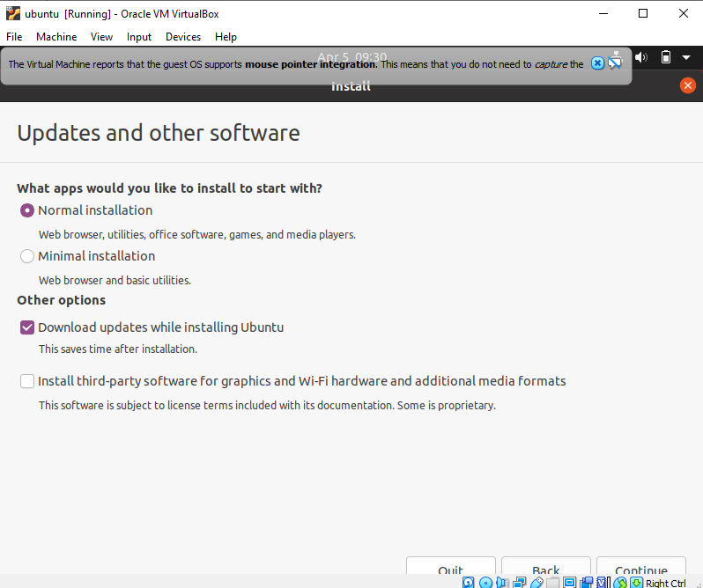Select Normal installation radio button

pos(27,210)
